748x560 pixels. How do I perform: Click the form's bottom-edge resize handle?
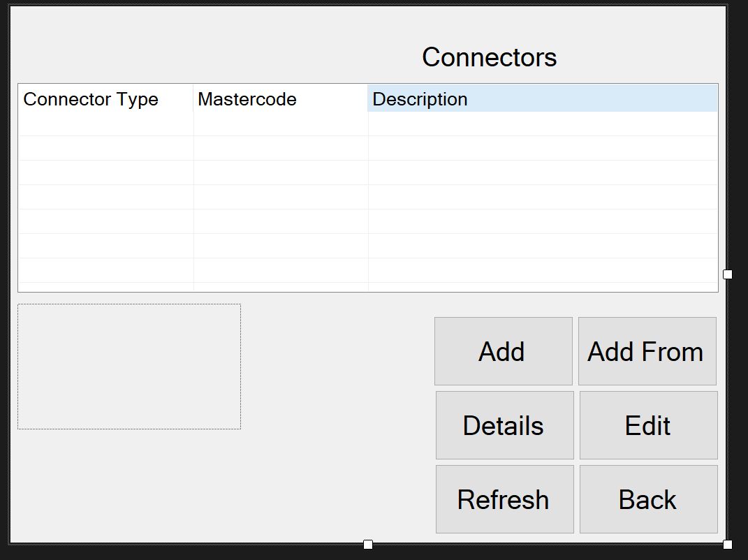tap(368, 544)
